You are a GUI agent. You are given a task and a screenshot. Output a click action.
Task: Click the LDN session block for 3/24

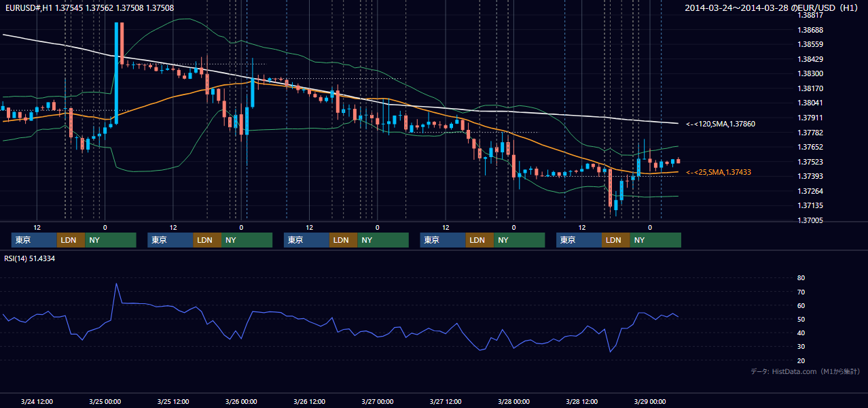point(71,240)
